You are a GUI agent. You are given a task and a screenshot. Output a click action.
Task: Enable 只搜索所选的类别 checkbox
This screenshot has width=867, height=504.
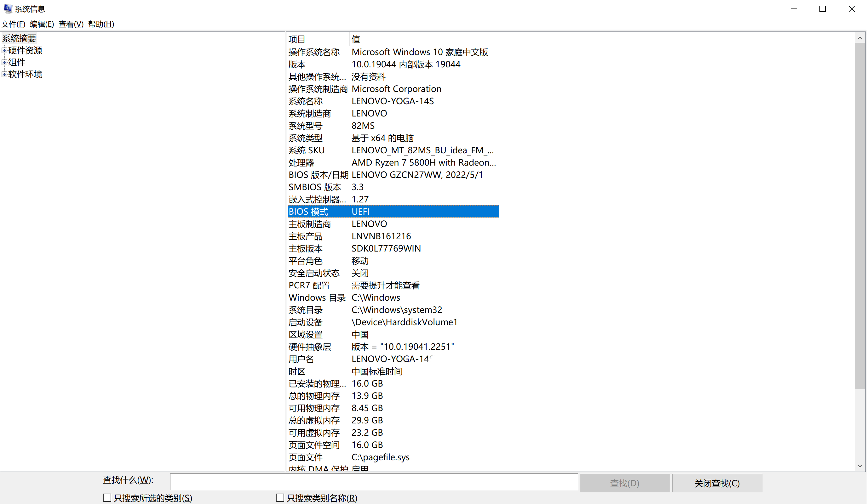pyautogui.click(x=107, y=497)
